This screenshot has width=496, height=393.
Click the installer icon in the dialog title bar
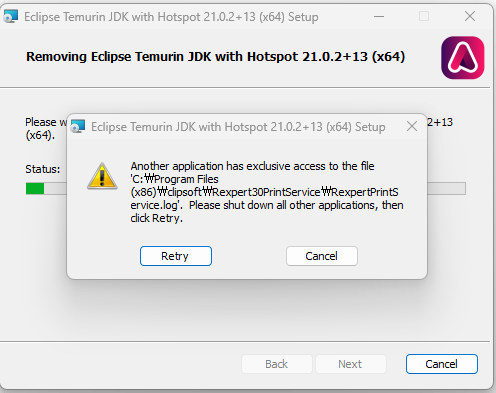[x=78, y=126]
